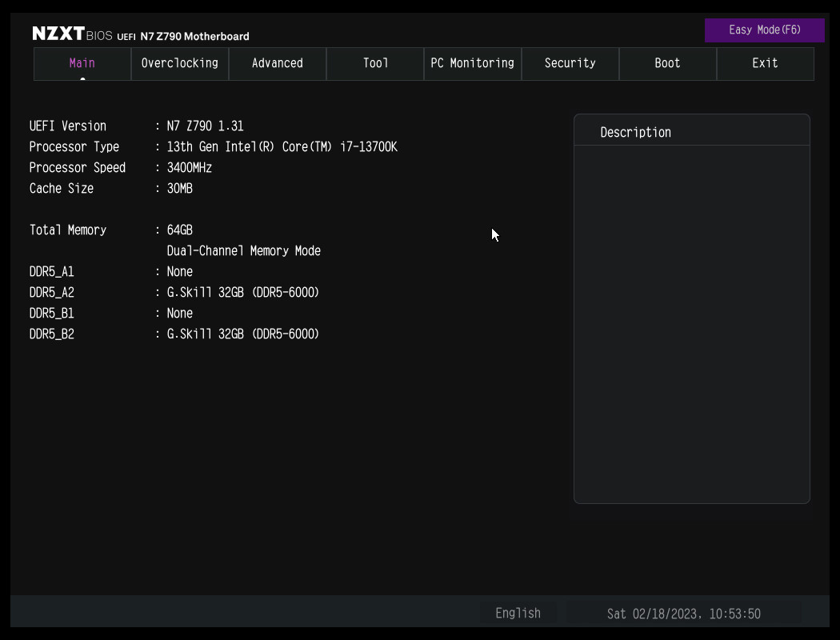The width and height of the screenshot is (840, 640).
Task: Go to the PC Monitoring tab
Action: pos(472,63)
